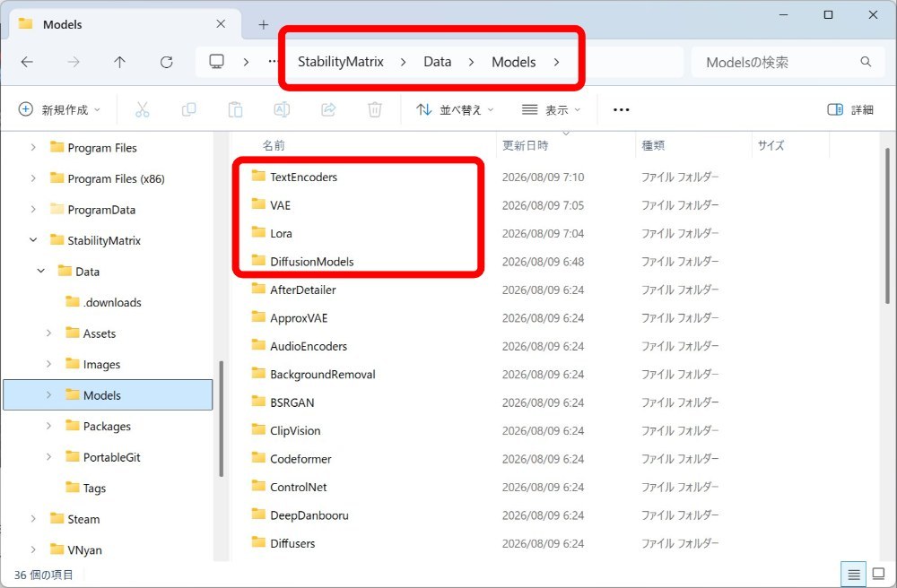This screenshot has height=588, width=897.
Task: Select the DiffusionModels folder icon
Action: 258,261
